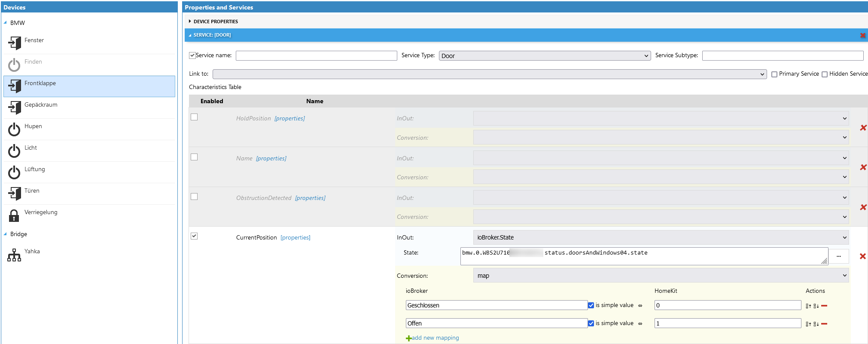Open the Service Type dropdown
The width and height of the screenshot is (868, 344).
[x=544, y=56]
